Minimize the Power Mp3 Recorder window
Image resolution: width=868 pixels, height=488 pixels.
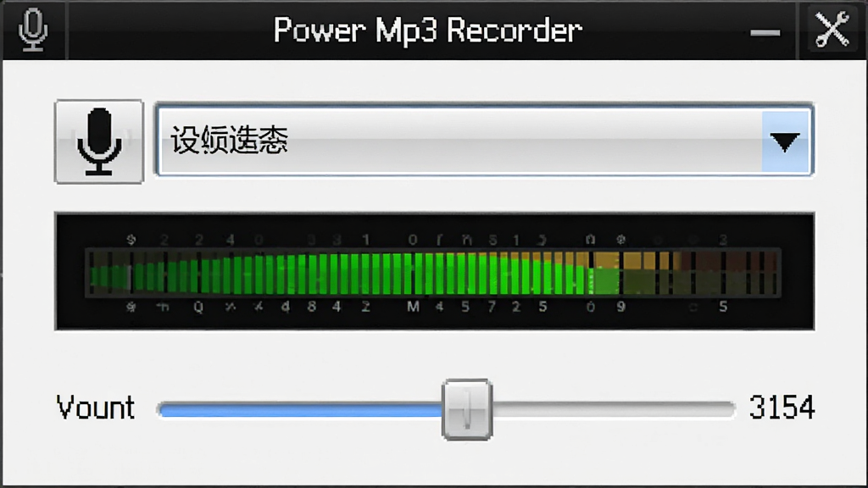point(765,33)
